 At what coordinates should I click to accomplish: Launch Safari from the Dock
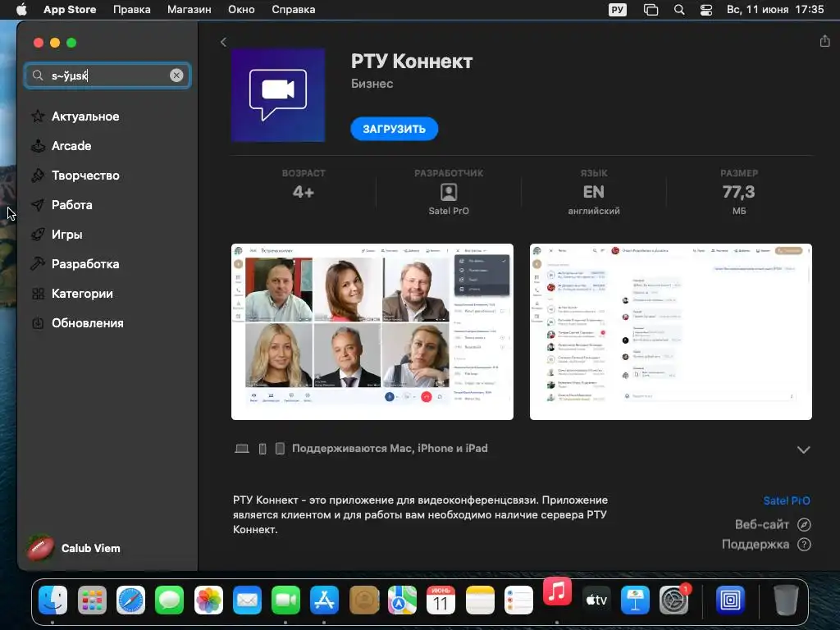130,600
